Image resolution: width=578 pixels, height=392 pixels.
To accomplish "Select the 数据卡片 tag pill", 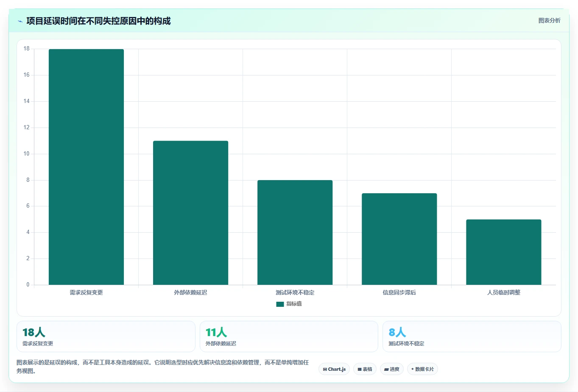I will (x=422, y=369).
